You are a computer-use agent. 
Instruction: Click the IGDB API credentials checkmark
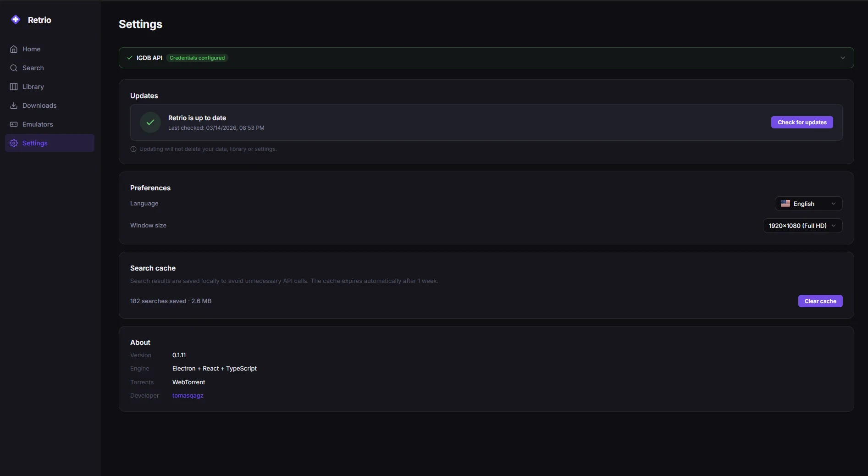tap(130, 58)
